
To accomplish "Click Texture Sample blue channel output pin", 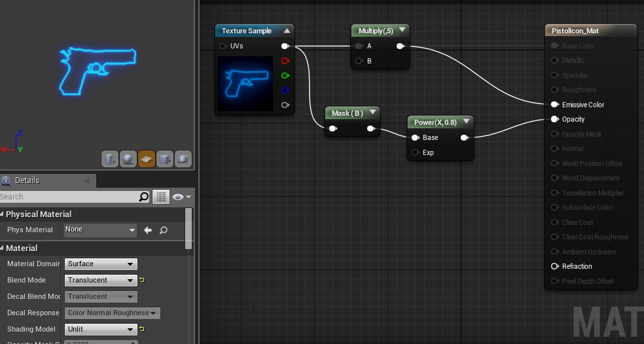I will click(x=285, y=90).
